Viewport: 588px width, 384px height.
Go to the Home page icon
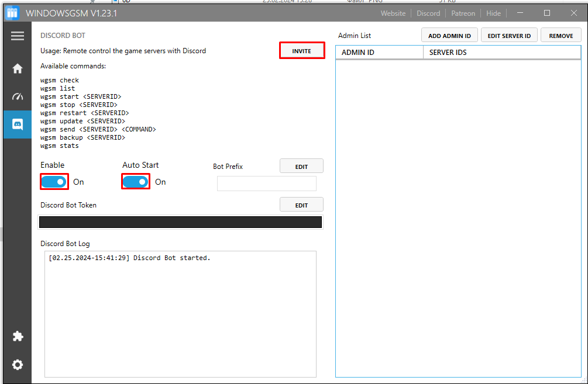[x=17, y=68]
